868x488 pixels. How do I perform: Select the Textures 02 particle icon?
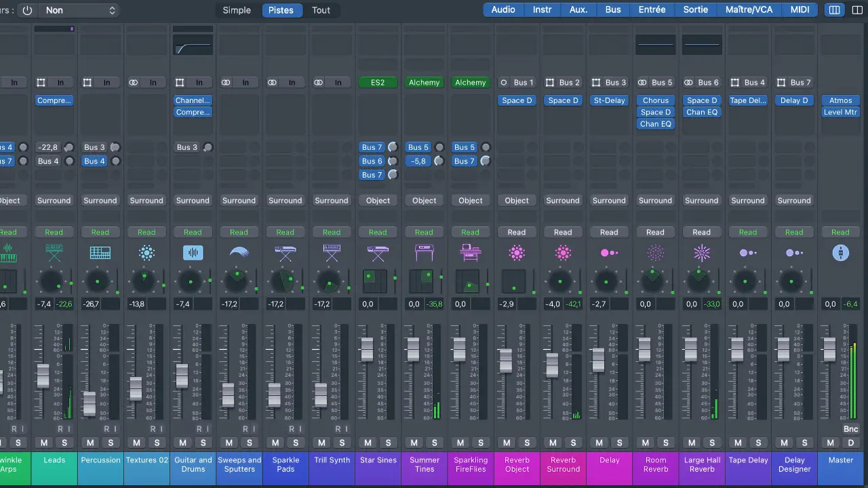tap(146, 253)
